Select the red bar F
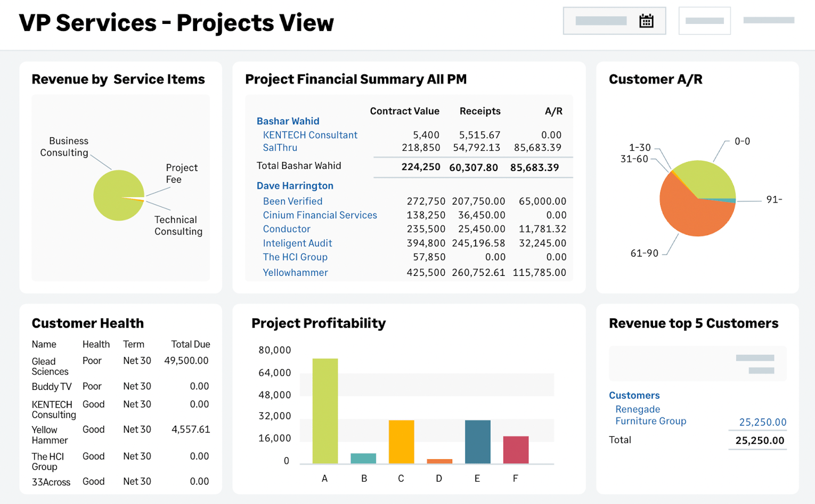The width and height of the screenshot is (815, 504). (516, 450)
